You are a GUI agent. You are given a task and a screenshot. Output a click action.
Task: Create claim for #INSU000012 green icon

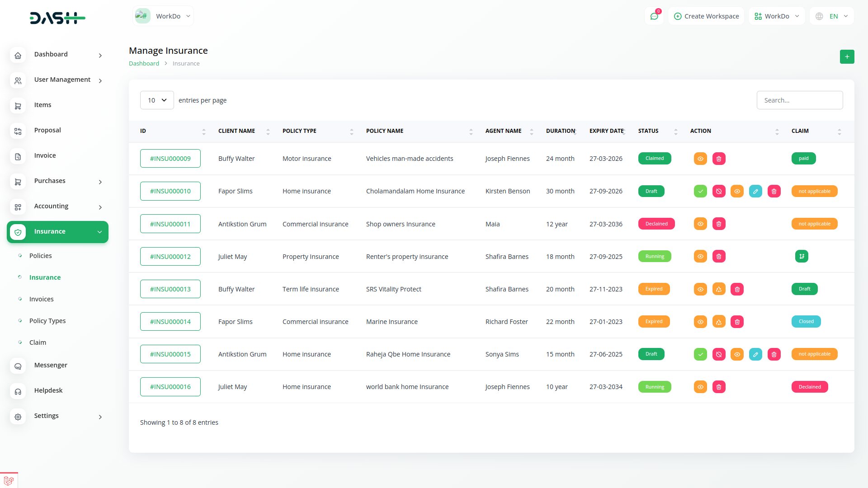click(802, 256)
